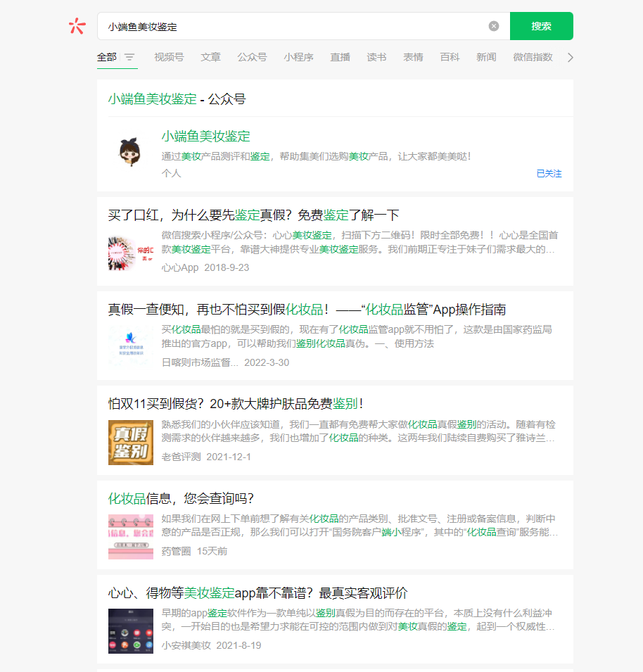Click source 心心App 2018-9-23
Screen dimensions: 643x672
click(x=205, y=267)
